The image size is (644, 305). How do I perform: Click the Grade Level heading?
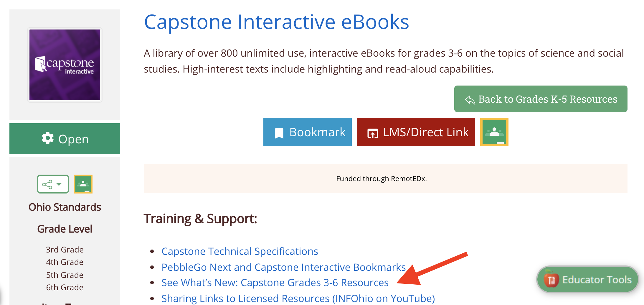click(x=65, y=229)
